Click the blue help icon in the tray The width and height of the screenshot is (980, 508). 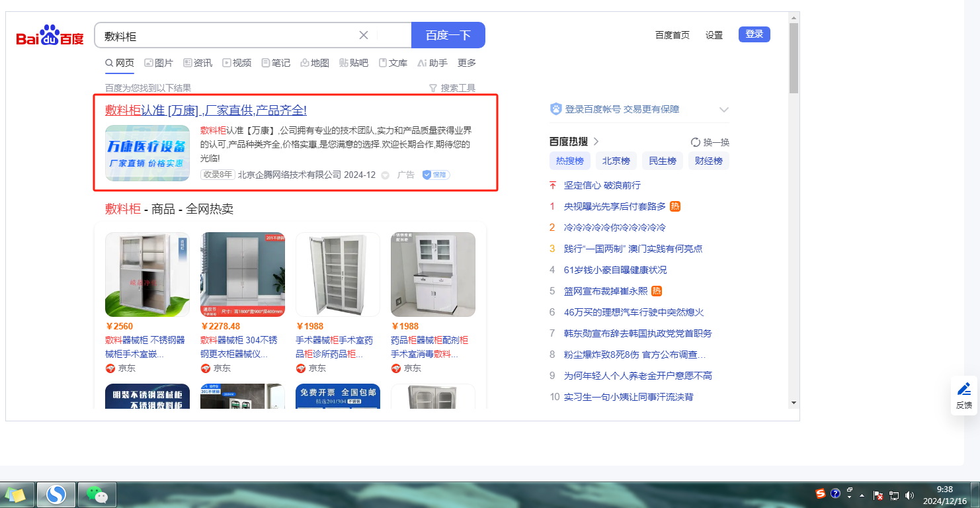click(x=835, y=493)
